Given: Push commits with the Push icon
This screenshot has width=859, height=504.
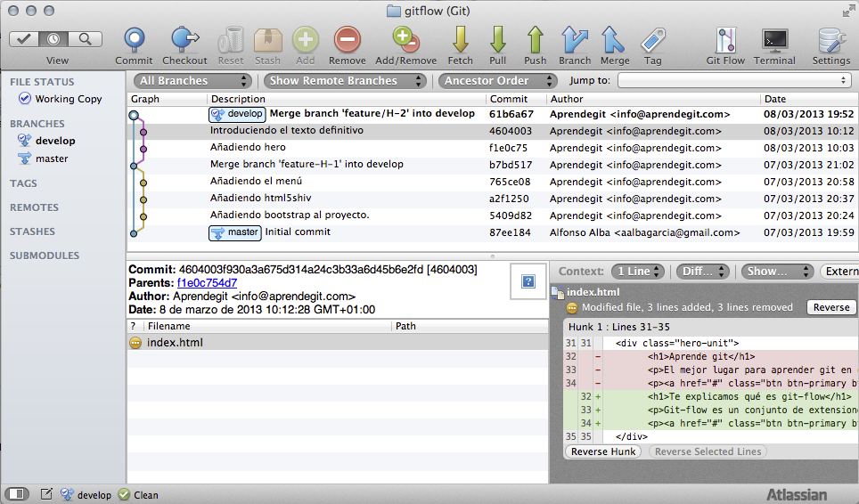Looking at the screenshot, I should 535,40.
